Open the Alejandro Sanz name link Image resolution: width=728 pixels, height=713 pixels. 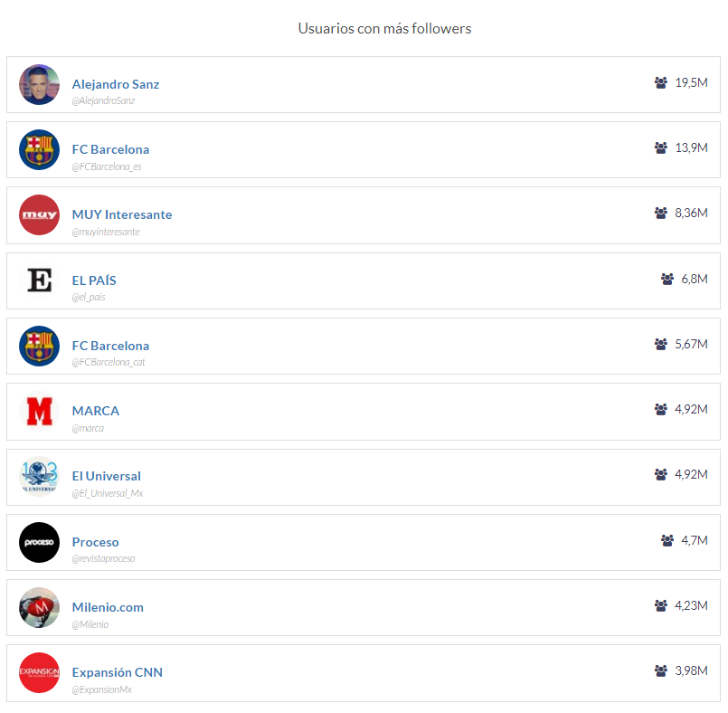(x=116, y=84)
